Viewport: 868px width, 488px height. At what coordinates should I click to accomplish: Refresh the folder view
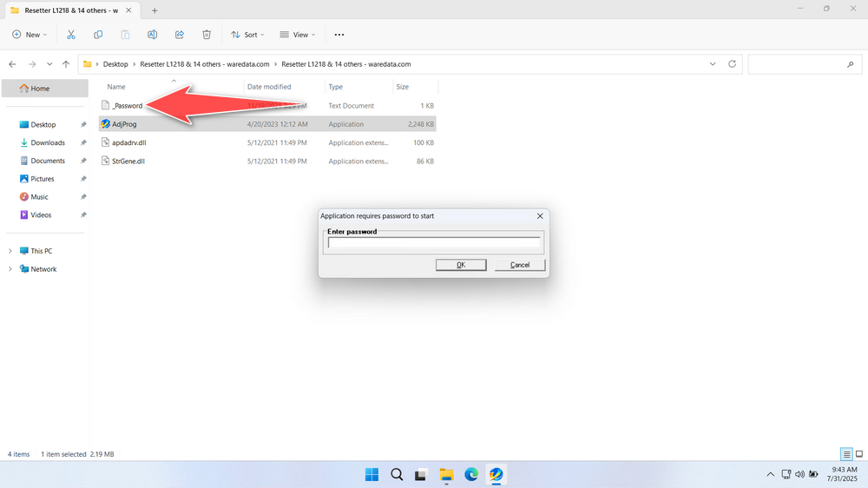[x=732, y=63]
